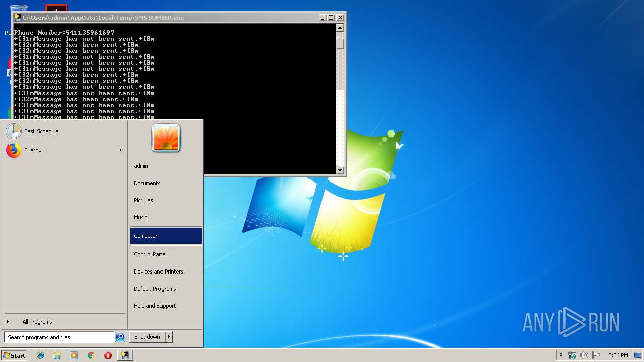644x362 pixels.
Task: Open console window system menu icon
Action: click(18, 17)
